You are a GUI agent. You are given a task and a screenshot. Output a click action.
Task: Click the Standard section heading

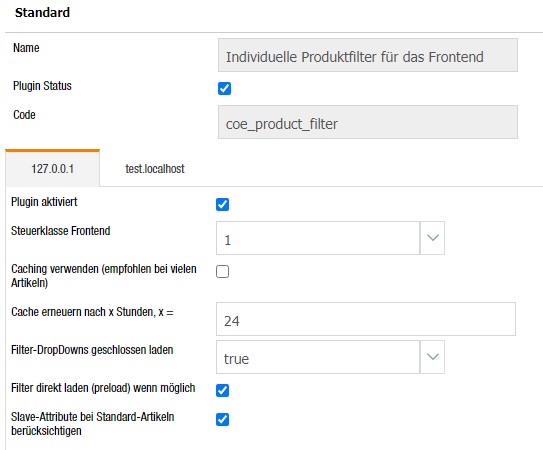pyautogui.click(x=42, y=12)
